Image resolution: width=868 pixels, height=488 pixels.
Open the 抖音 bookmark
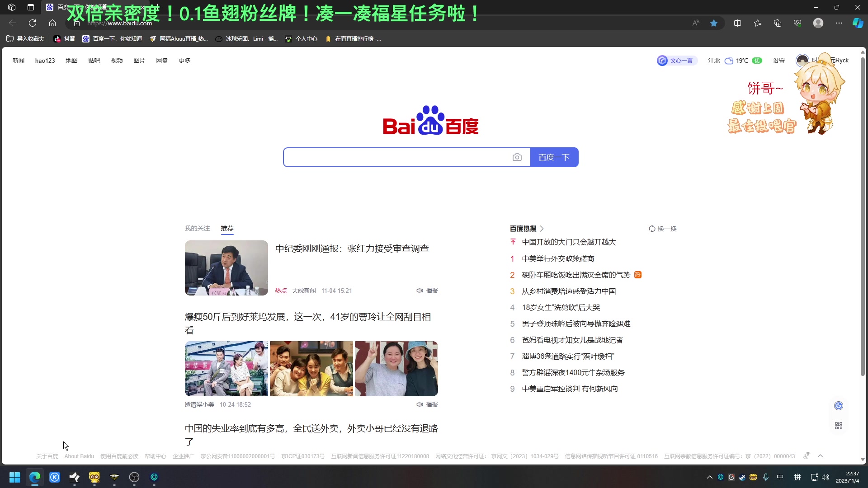click(64, 39)
